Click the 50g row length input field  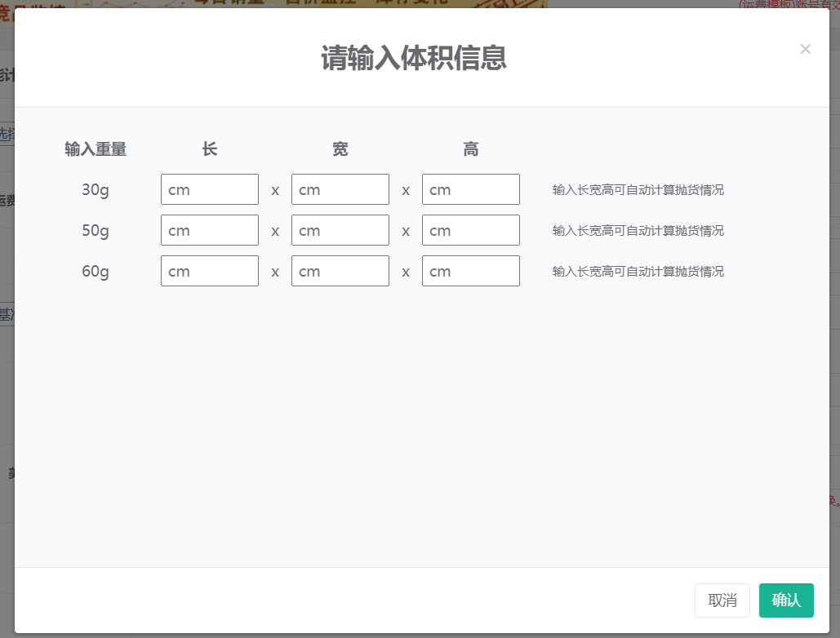pos(210,230)
